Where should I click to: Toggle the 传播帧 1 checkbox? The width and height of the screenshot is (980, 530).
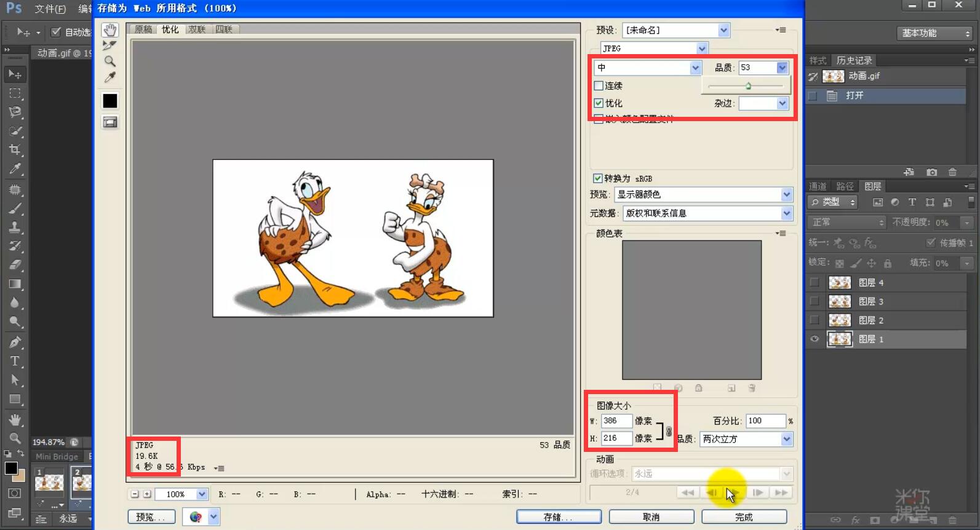(931, 242)
